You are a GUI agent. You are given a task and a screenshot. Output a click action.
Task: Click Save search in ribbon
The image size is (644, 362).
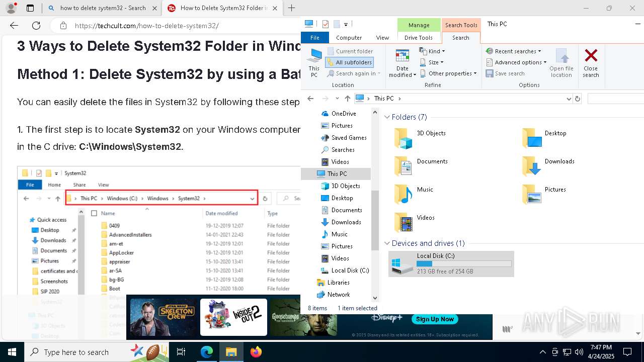pos(505,73)
